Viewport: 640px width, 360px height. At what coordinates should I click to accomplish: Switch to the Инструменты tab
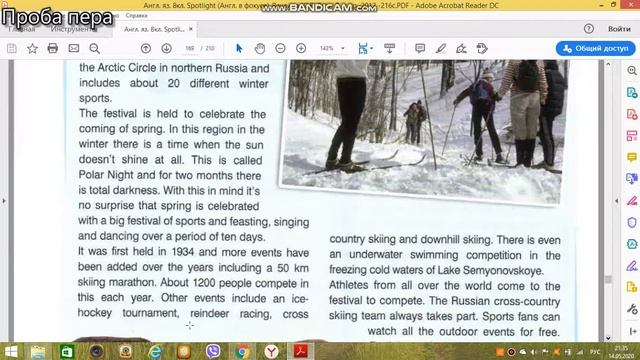[x=73, y=29]
